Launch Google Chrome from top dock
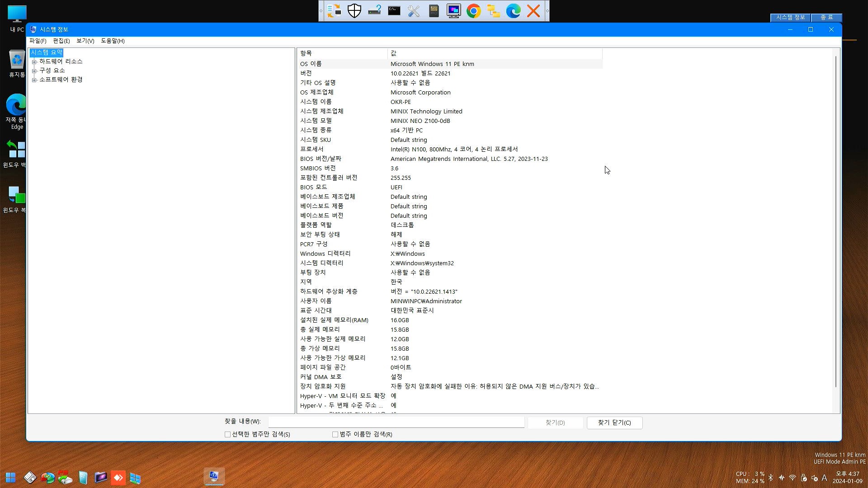The image size is (868, 488). coord(474,11)
